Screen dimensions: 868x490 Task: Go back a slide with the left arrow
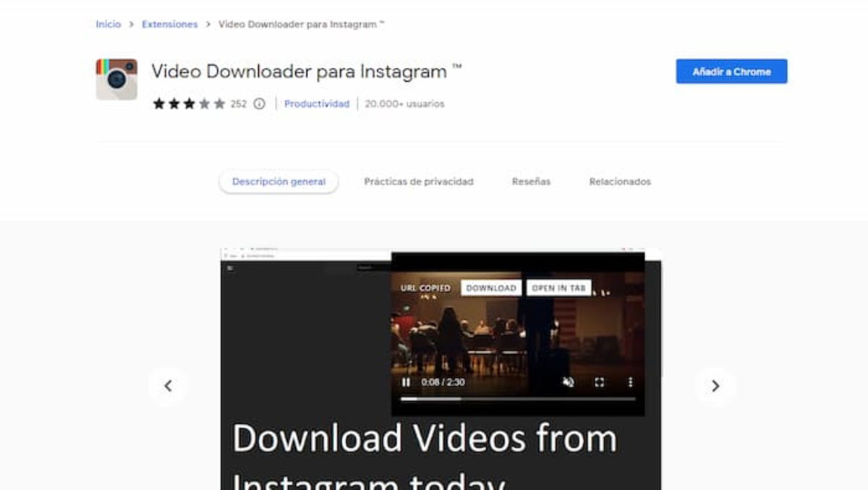point(169,386)
